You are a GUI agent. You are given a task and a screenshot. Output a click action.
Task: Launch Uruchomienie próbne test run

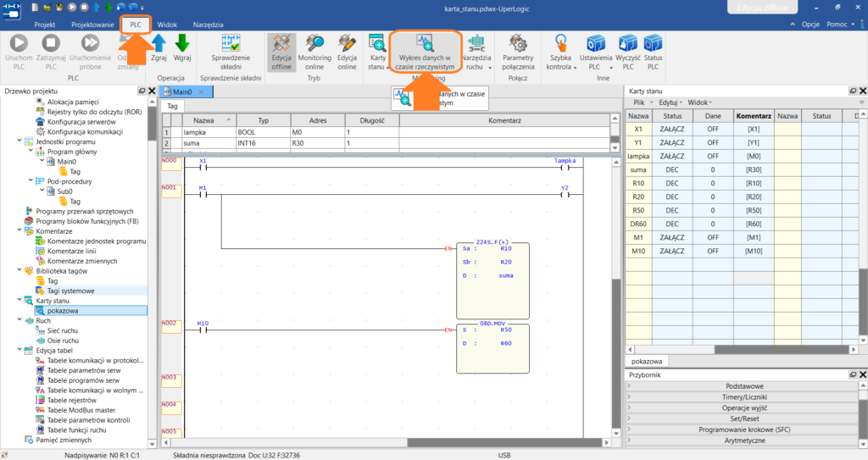coord(90,52)
